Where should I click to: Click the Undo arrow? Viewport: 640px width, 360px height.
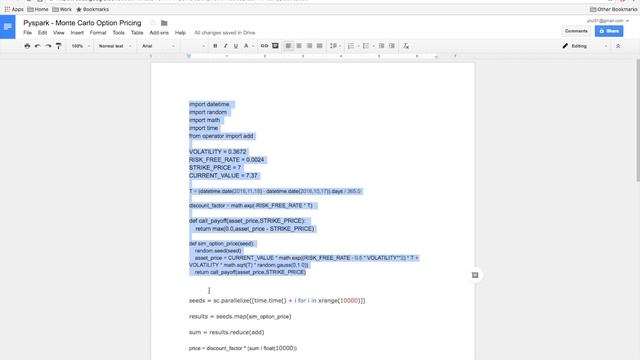[38, 46]
